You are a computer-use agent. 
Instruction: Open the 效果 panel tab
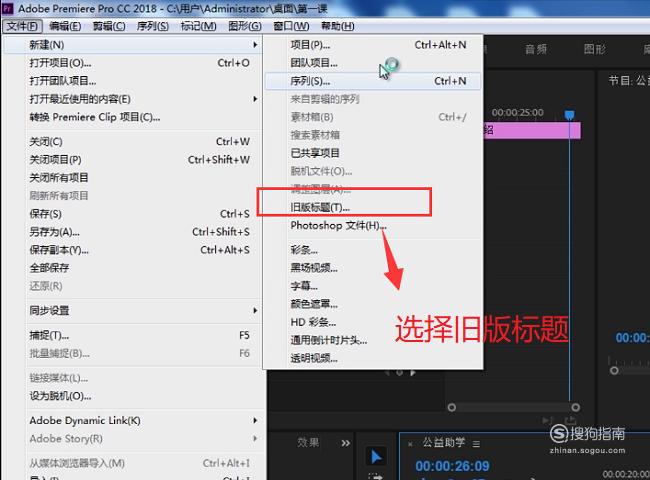pos(308,442)
